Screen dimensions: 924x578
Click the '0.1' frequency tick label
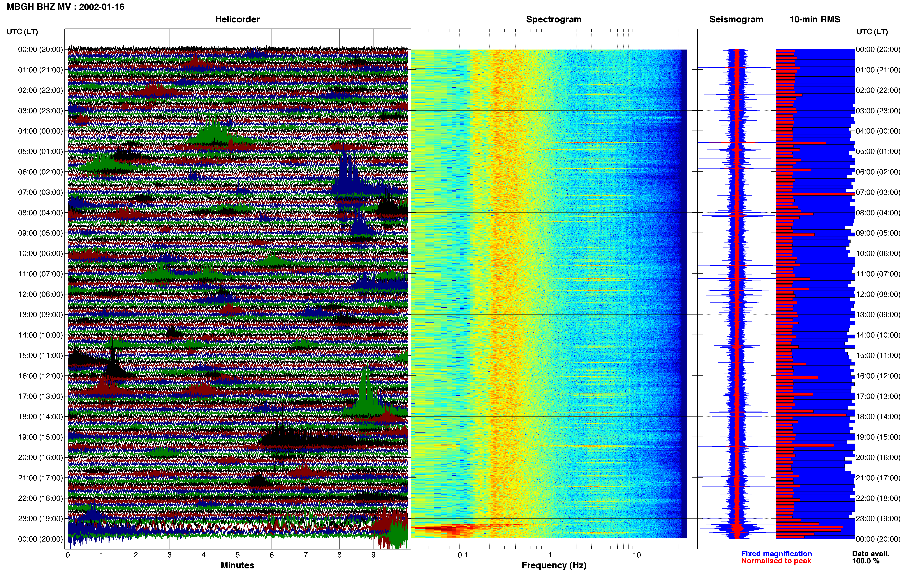pyautogui.click(x=463, y=555)
